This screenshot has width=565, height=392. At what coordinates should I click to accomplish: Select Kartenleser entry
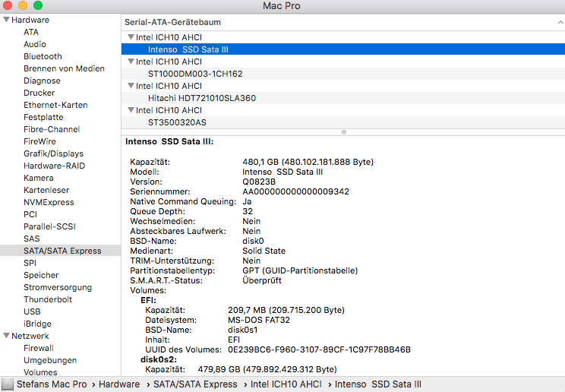(46, 190)
